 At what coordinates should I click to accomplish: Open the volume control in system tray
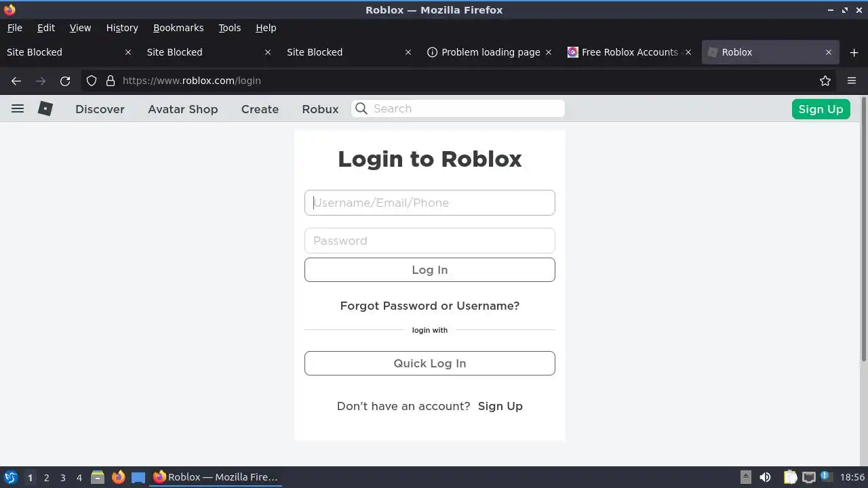pos(765,477)
